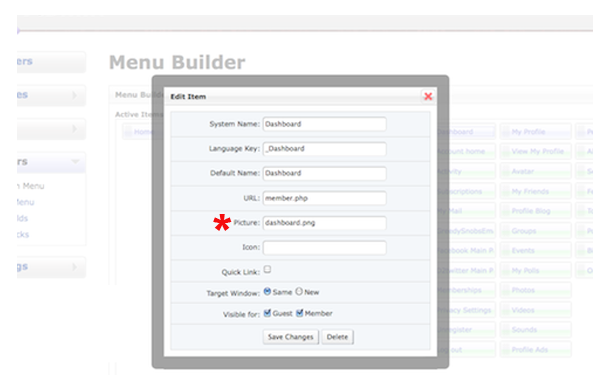Select Same target window radio option
Image resolution: width=610 pixels, height=389 pixels.
click(267, 291)
